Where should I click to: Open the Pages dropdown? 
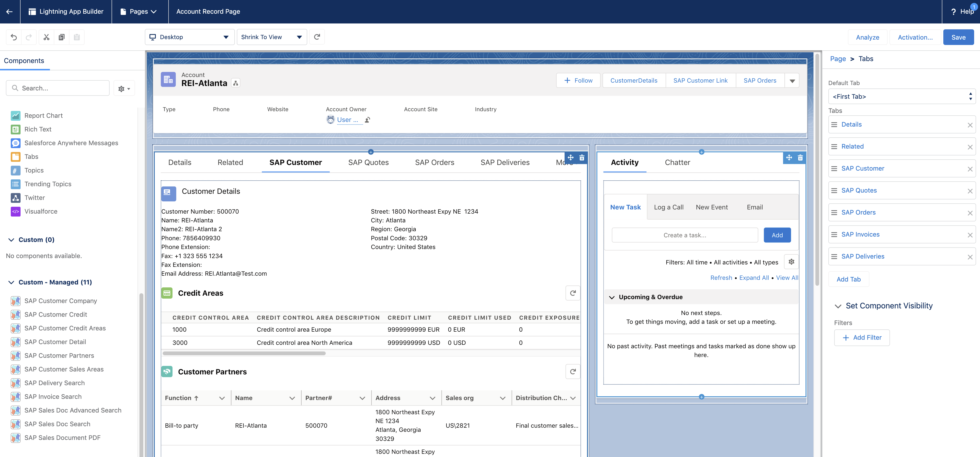138,11
